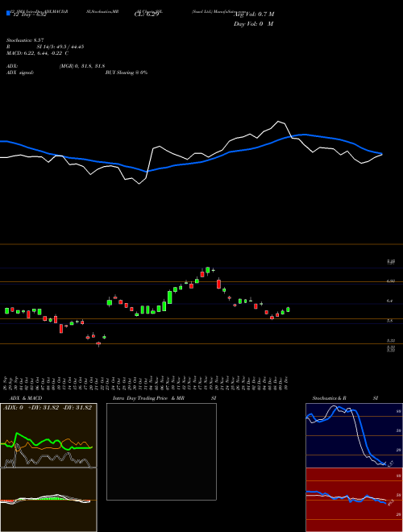Click the "BUY Slowing @ 0%" signal text
This screenshot has height=532, width=403.
127,73
